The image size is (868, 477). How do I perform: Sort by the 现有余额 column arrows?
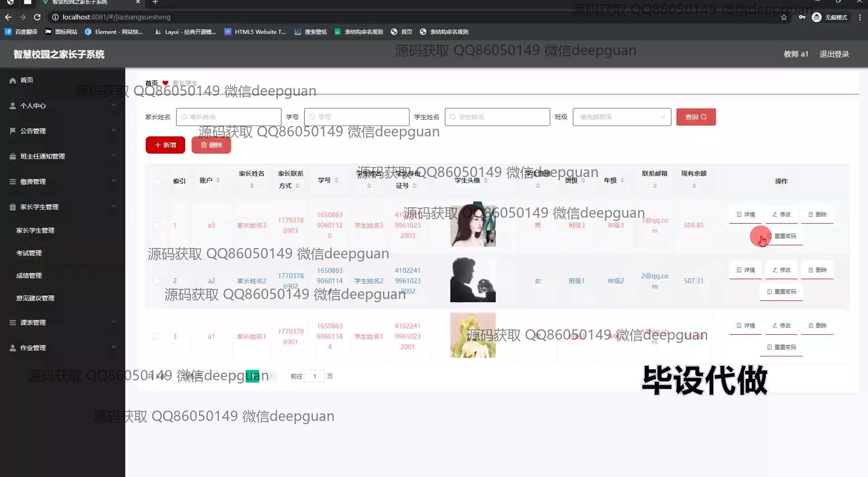(x=694, y=186)
